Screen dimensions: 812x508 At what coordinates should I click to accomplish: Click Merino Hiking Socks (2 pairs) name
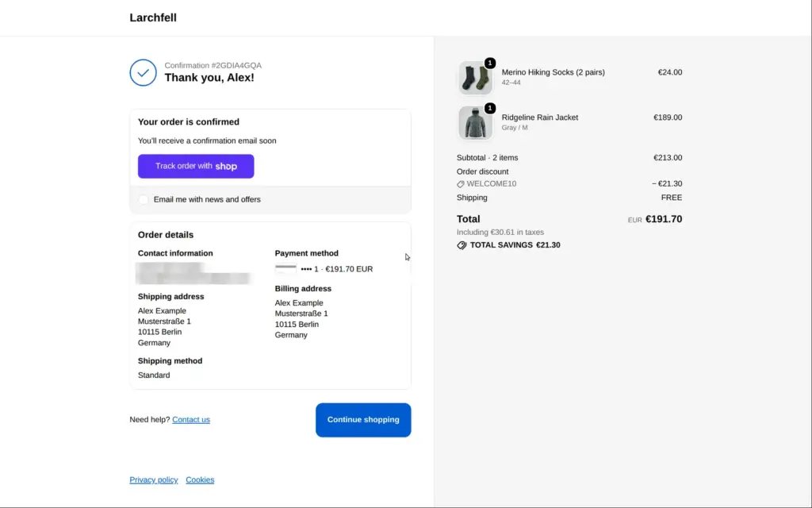pos(553,72)
